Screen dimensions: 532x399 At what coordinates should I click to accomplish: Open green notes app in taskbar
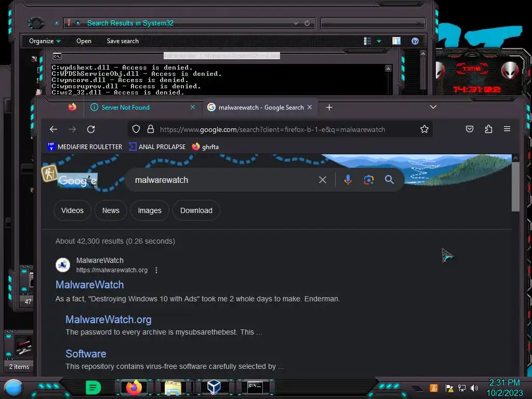point(94,388)
